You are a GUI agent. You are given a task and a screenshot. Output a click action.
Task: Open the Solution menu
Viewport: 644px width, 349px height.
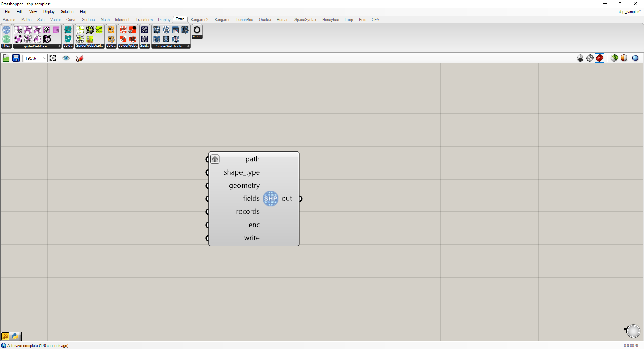click(x=67, y=12)
